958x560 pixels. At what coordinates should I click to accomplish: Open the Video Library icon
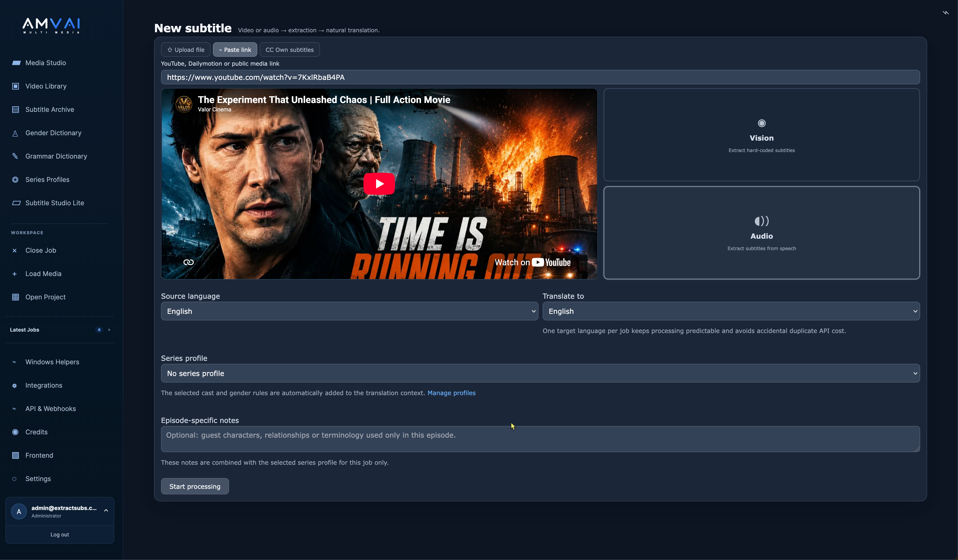point(16,86)
